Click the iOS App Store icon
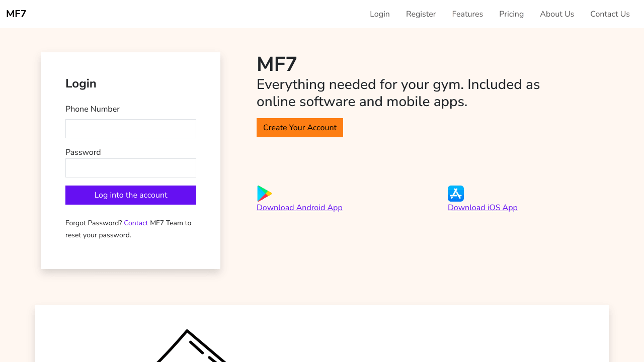Image resolution: width=644 pixels, height=362 pixels. pos(456,194)
